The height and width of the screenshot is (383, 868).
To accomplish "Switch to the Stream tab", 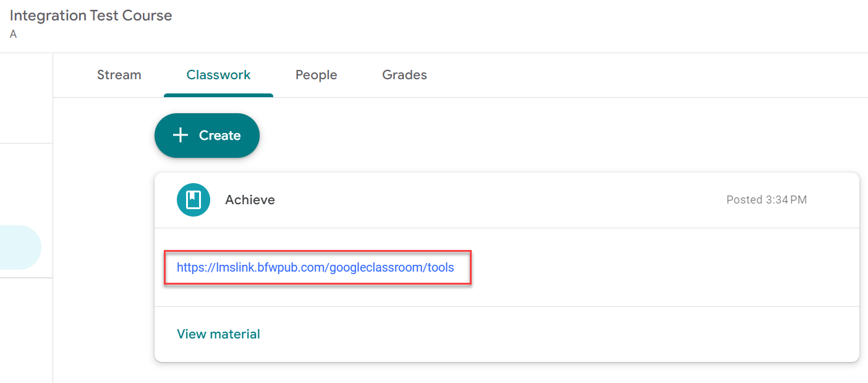I will pyautogui.click(x=119, y=75).
